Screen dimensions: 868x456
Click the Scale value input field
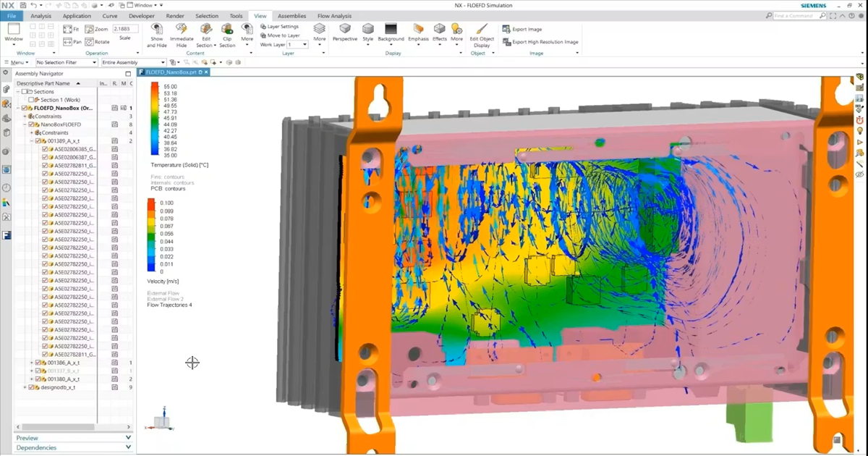coord(125,29)
